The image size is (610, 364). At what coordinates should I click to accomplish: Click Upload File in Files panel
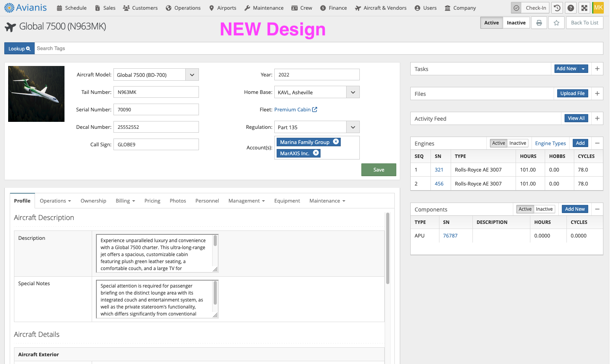click(573, 94)
